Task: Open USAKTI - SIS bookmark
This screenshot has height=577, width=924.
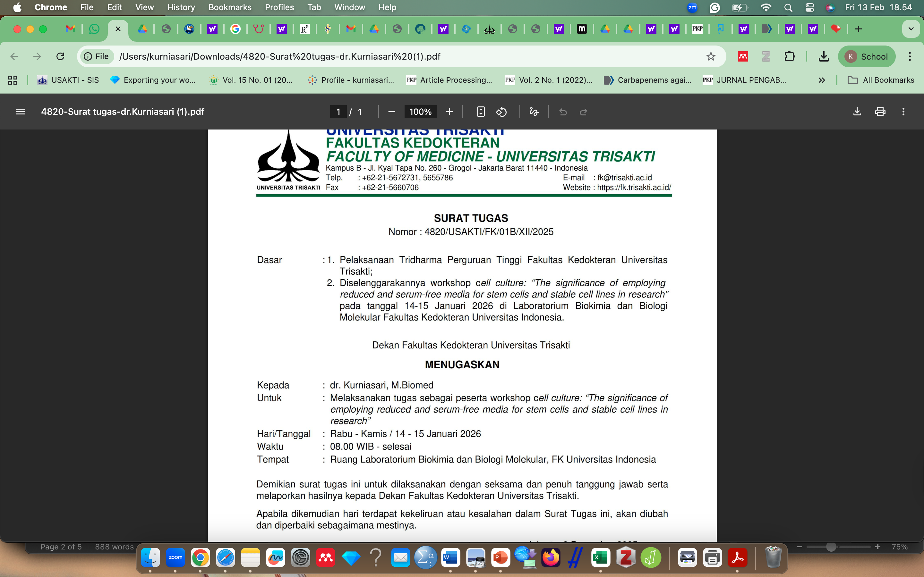Action: tap(68, 80)
